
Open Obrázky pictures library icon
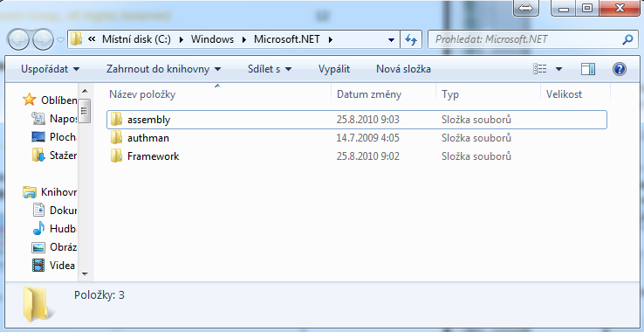(x=38, y=247)
